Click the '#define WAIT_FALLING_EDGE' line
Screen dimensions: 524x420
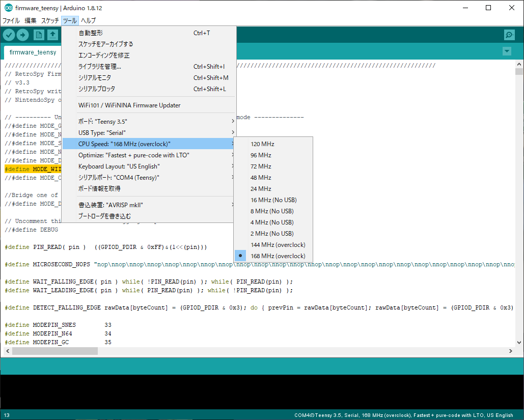pos(149,282)
